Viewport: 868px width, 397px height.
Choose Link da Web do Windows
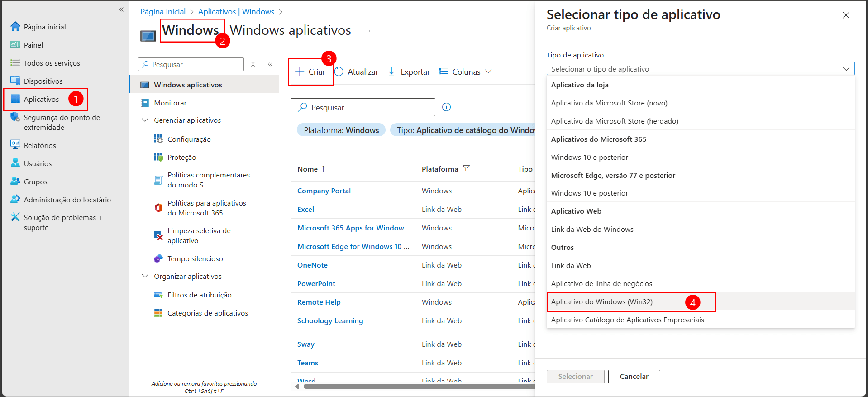pyautogui.click(x=592, y=229)
